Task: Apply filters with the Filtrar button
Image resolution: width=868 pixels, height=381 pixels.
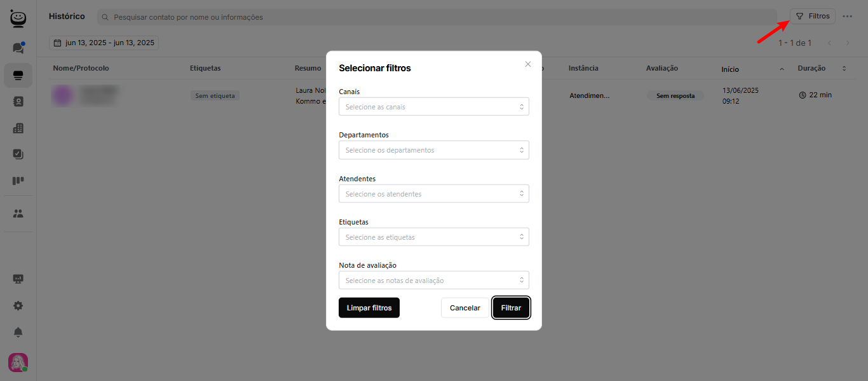Action: (511, 308)
